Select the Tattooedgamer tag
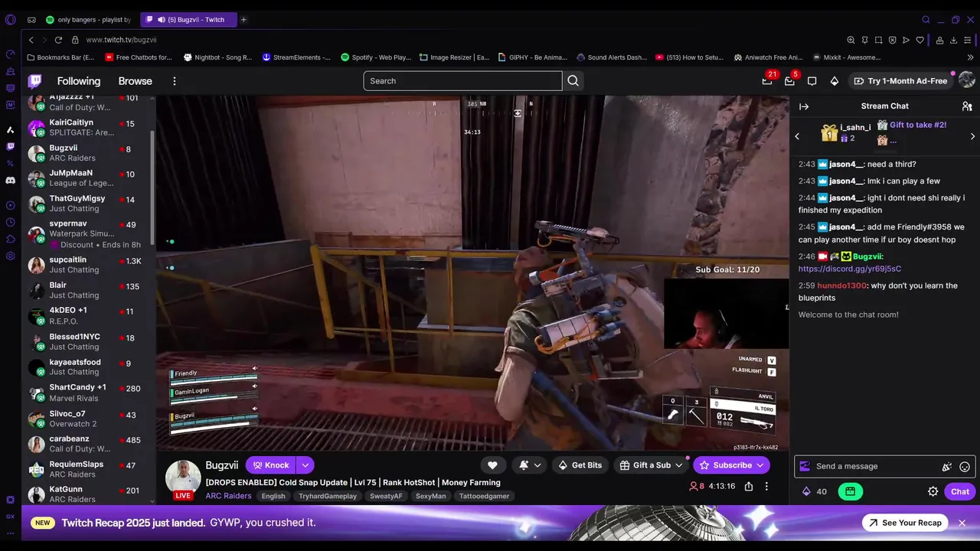The width and height of the screenshot is (980, 551). 484,496
